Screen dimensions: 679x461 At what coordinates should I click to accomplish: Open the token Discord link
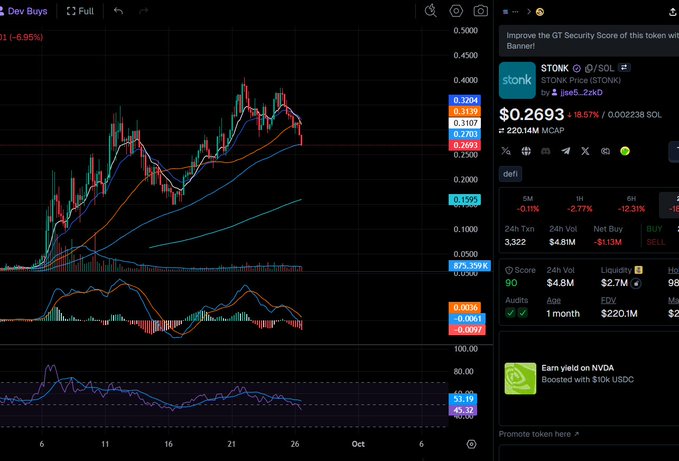pyautogui.click(x=546, y=151)
